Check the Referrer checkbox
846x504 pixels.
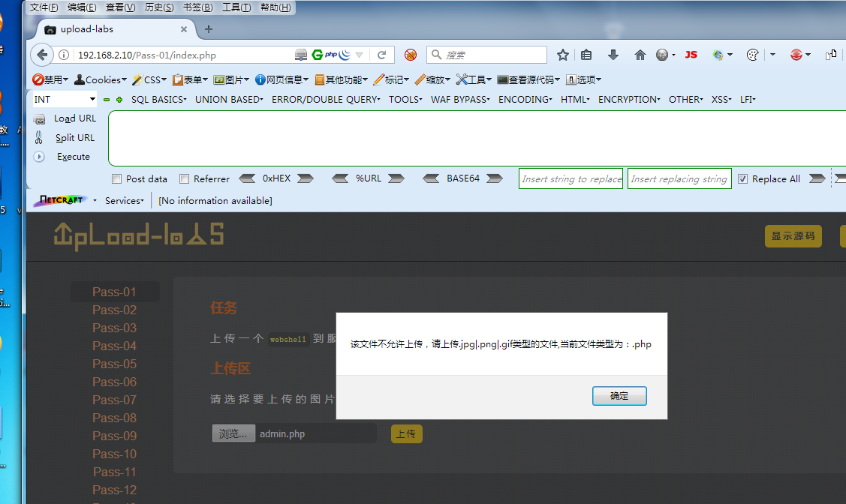coord(184,178)
